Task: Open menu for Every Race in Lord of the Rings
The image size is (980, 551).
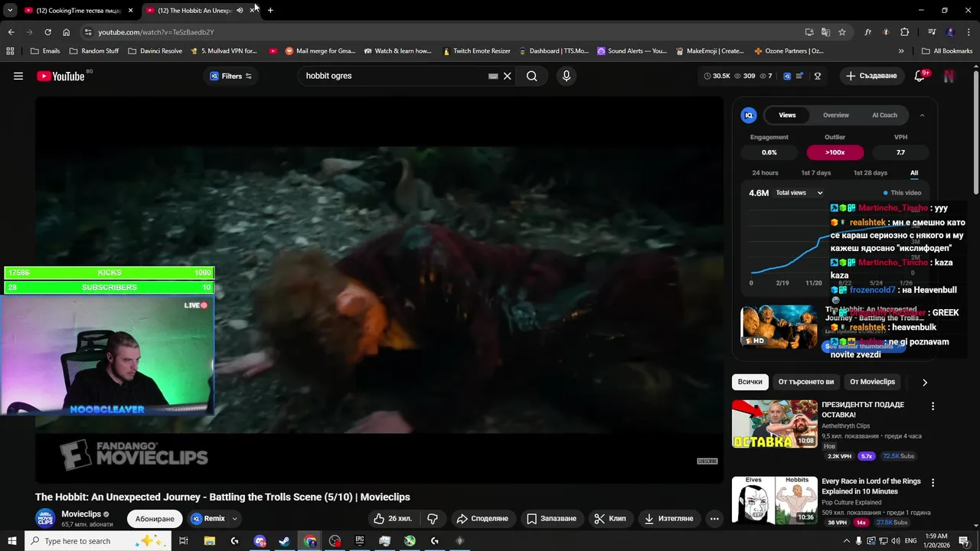Action: (933, 483)
